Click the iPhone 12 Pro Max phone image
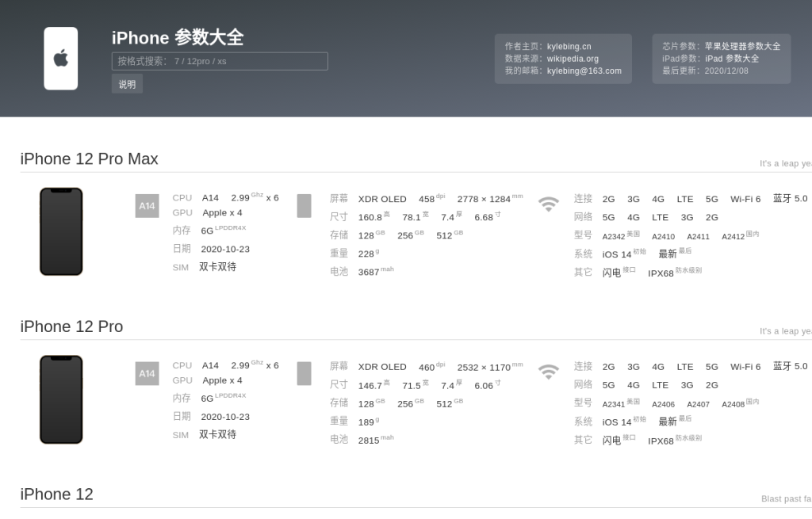Image resolution: width=812 pixels, height=519 pixels. tap(61, 231)
